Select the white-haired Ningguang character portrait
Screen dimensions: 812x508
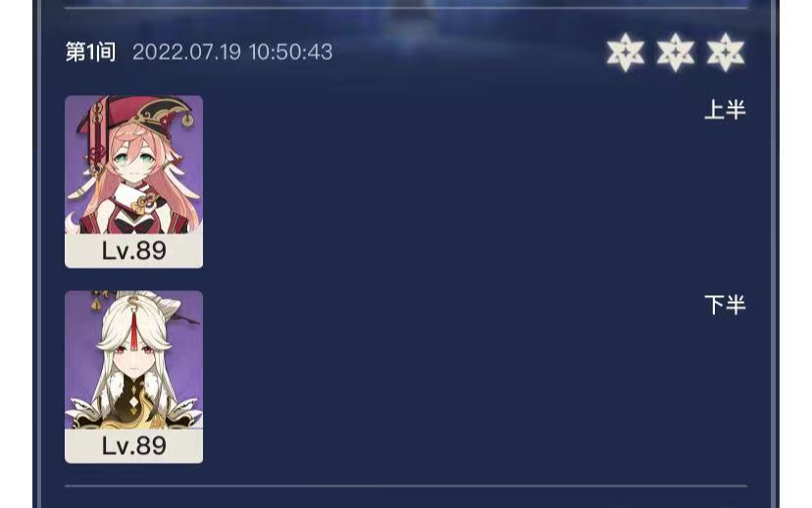(133, 360)
